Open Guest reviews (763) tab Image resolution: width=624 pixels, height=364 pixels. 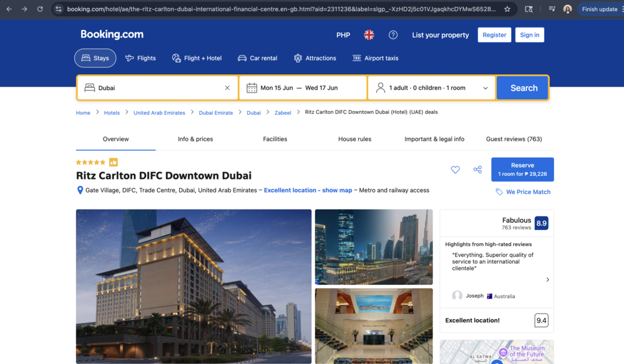514,139
